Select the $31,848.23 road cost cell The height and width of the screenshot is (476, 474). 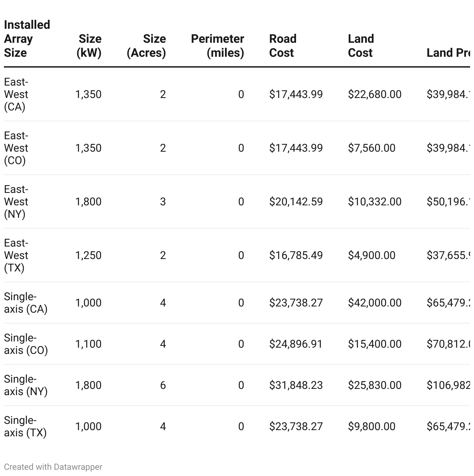click(296, 385)
